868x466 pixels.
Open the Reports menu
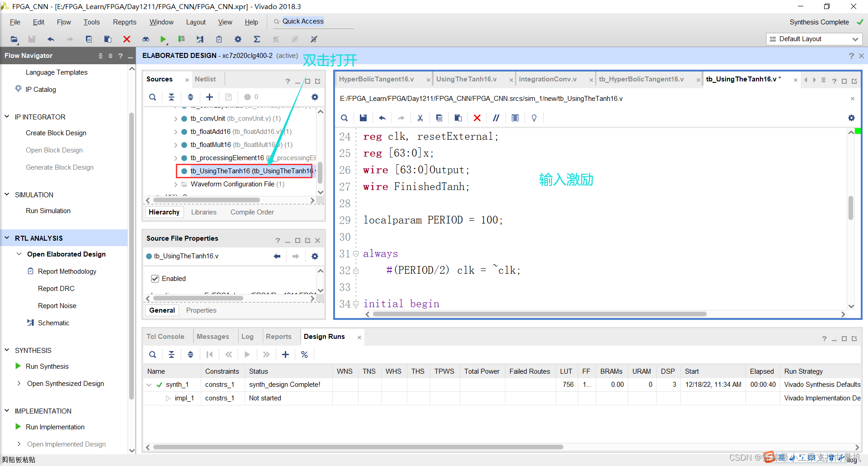(124, 22)
